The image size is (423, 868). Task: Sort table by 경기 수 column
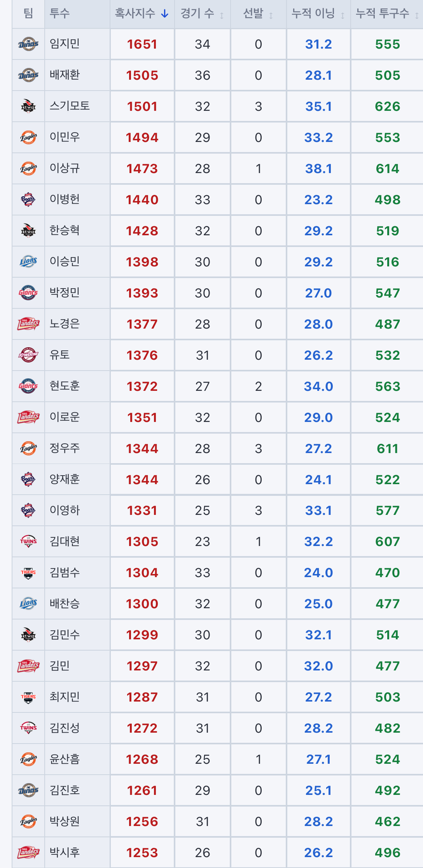pos(202,14)
